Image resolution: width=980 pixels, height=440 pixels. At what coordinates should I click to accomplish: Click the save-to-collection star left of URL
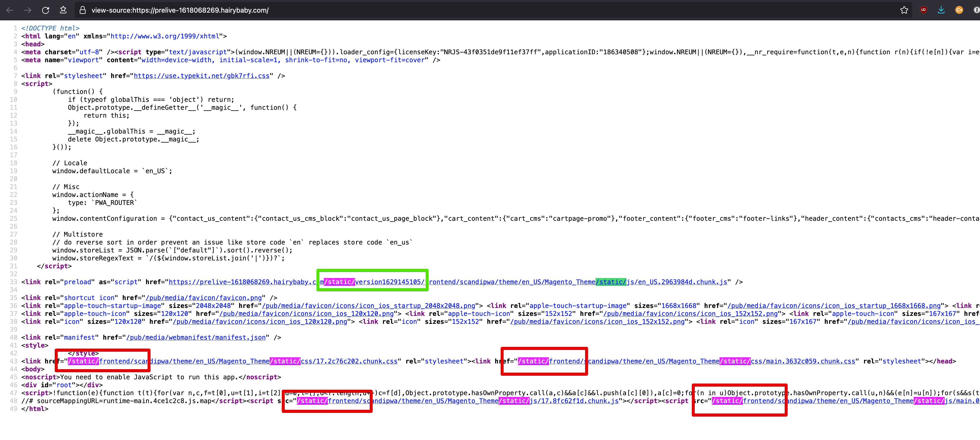pos(63,10)
